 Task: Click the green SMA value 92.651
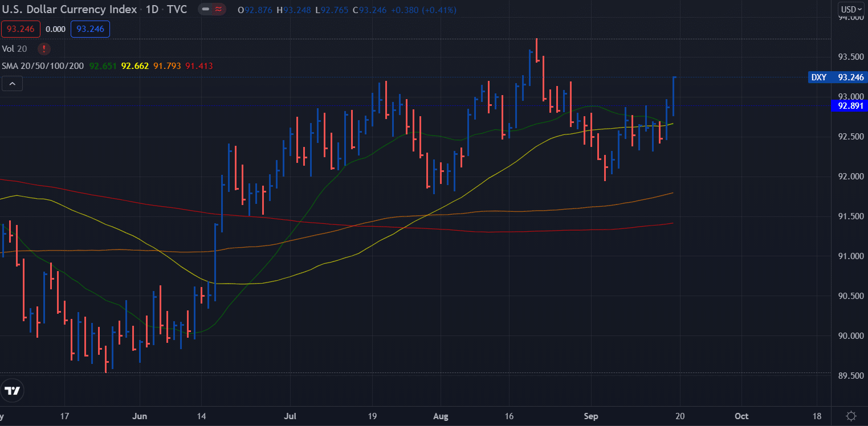coord(103,66)
